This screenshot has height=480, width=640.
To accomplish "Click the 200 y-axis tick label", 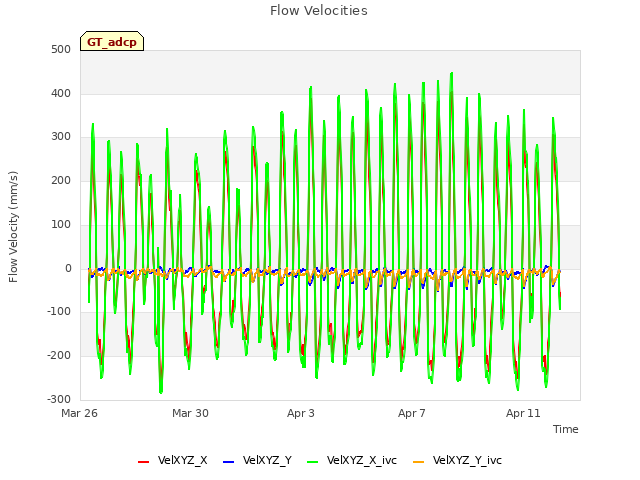I will pyautogui.click(x=61, y=181).
